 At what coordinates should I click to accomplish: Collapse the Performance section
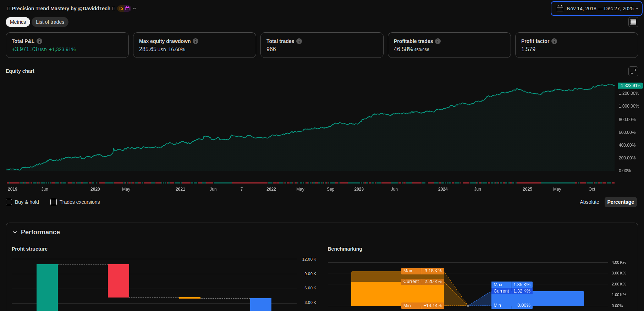15,232
